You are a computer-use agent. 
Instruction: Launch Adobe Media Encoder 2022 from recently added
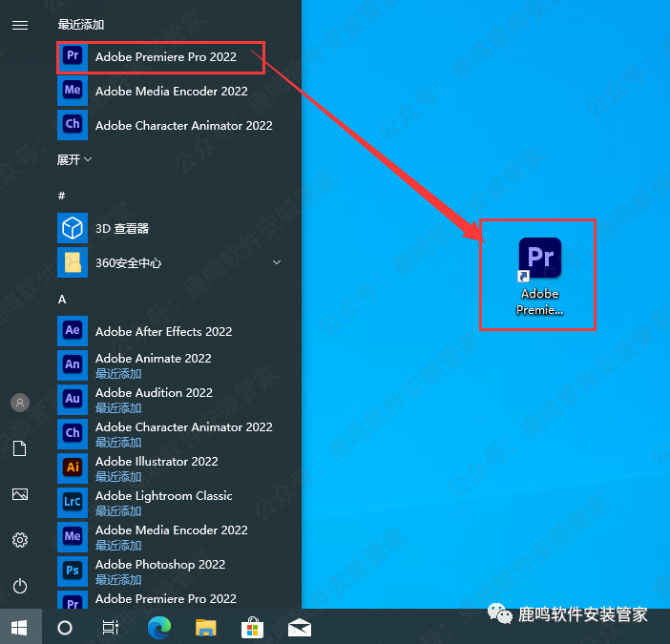tap(170, 92)
